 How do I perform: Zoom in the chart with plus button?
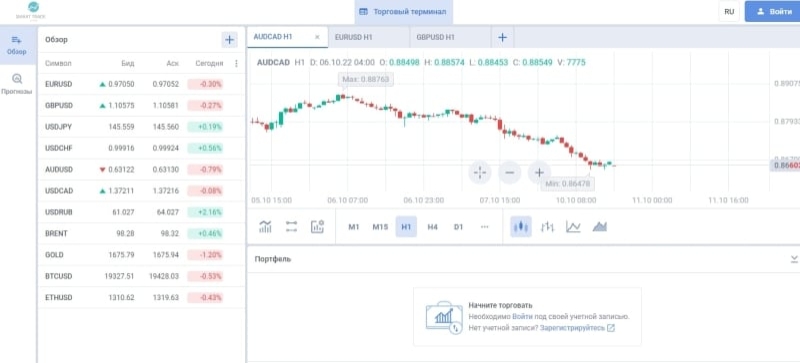pyautogui.click(x=539, y=173)
